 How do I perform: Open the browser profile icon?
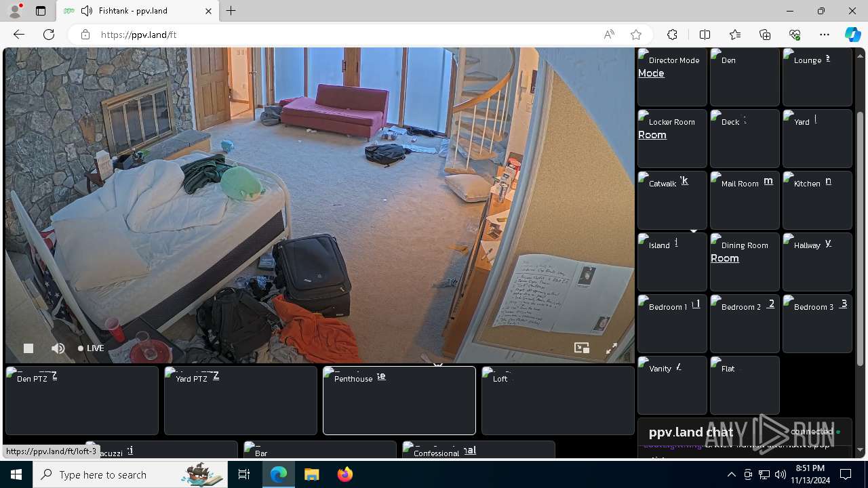pyautogui.click(x=15, y=11)
